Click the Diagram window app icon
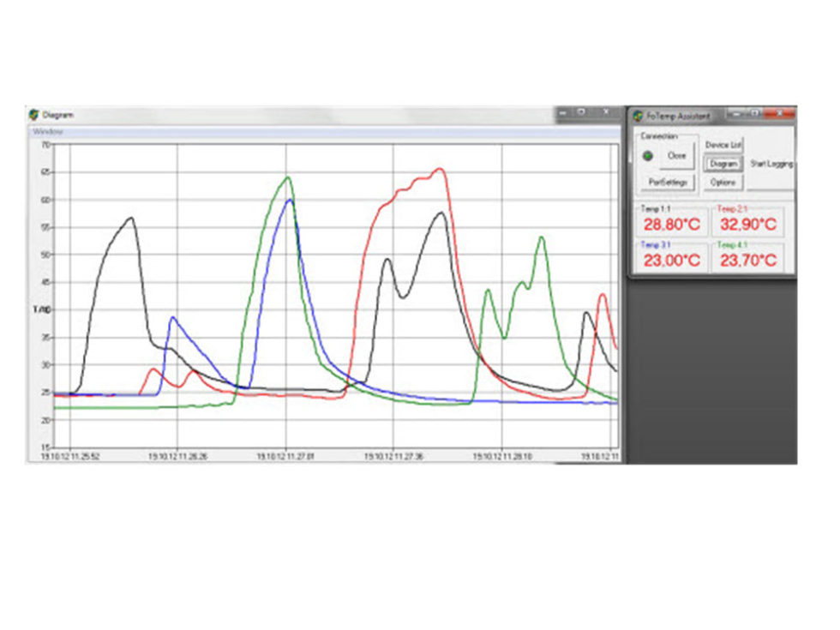This screenshot has height=630, width=840. click(34, 114)
